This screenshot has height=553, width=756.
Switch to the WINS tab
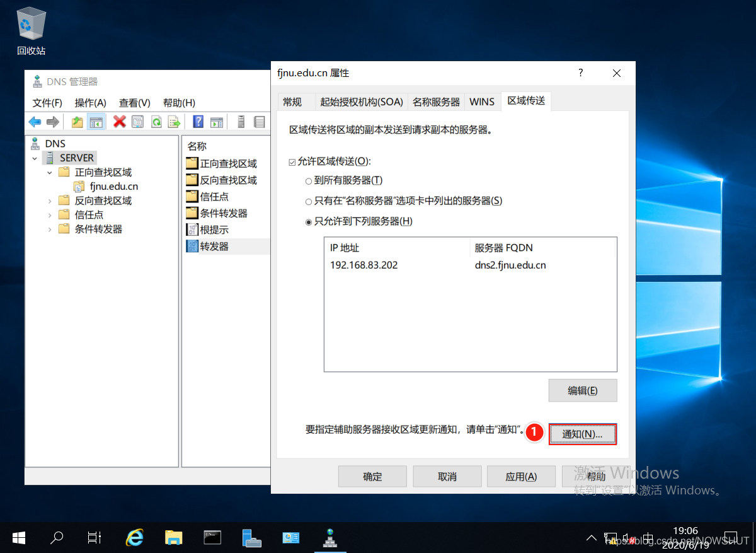pyautogui.click(x=482, y=102)
